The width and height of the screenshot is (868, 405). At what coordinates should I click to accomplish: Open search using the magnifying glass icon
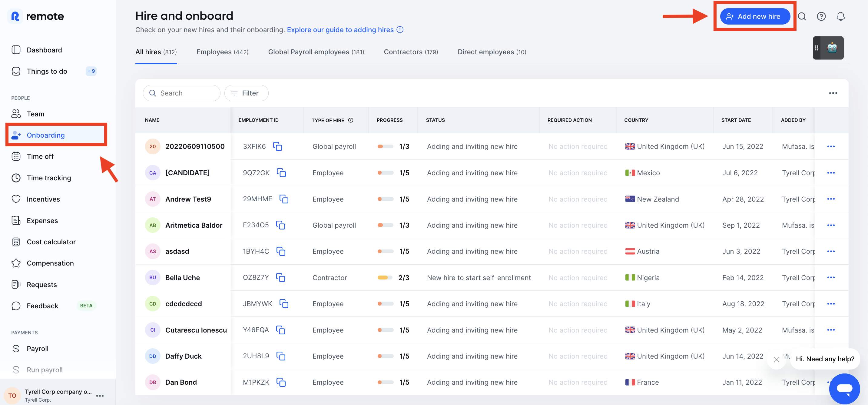point(802,16)
